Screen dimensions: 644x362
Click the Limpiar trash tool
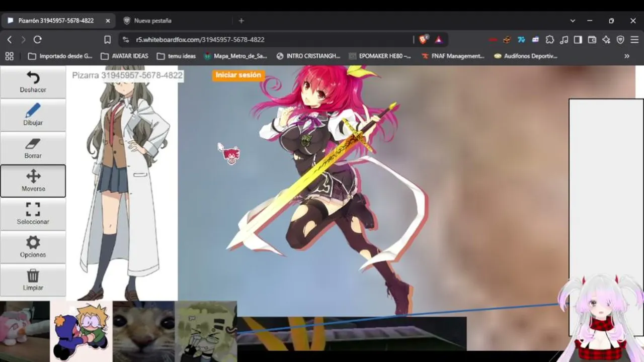tap(33, 280)
